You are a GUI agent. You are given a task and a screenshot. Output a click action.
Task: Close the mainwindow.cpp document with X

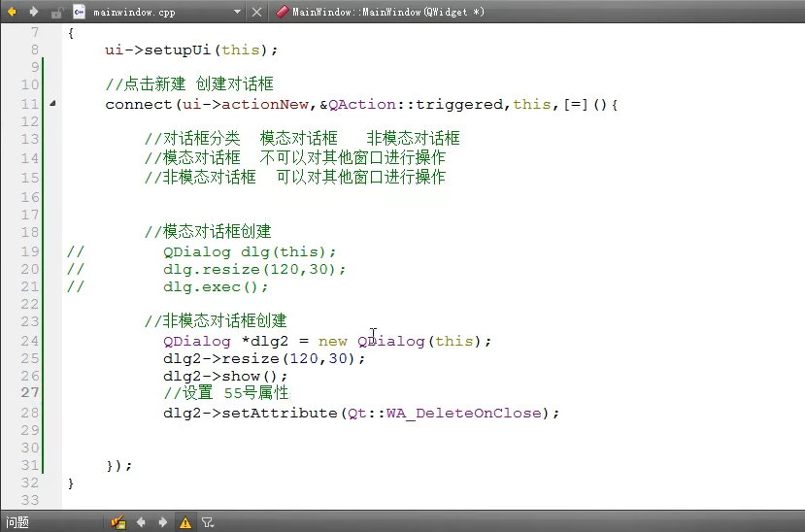pyautogui.click(x=256, y=12)
